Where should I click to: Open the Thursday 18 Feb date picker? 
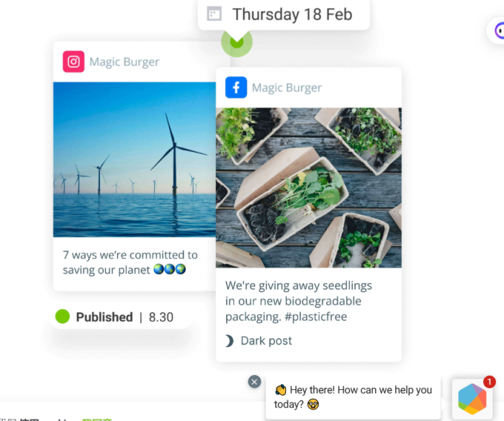click(284, 14)
